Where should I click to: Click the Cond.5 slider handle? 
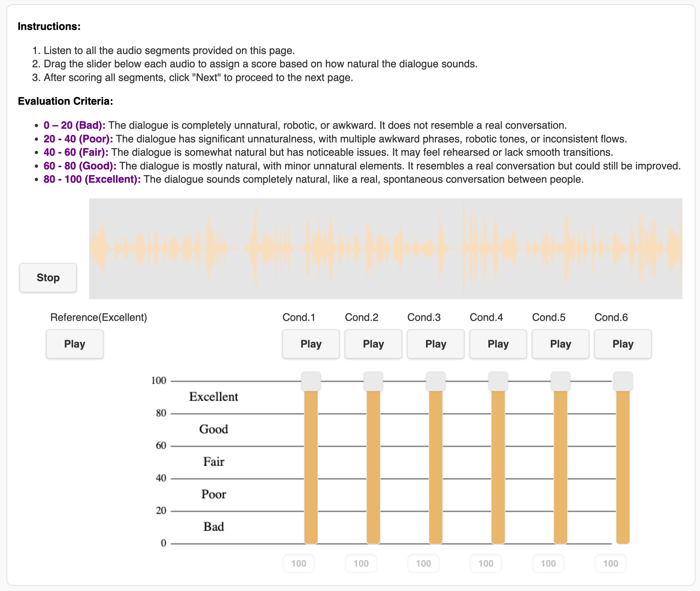(x=560, y=381)
